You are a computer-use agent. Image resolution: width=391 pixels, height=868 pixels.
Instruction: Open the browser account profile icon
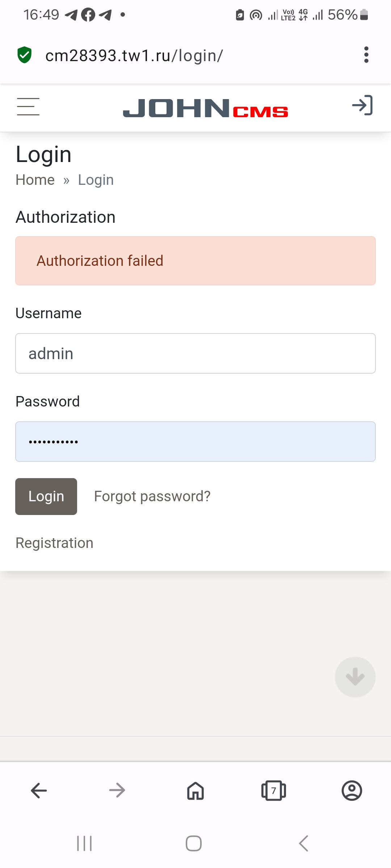pyautogui.click(x=352, y=790)
